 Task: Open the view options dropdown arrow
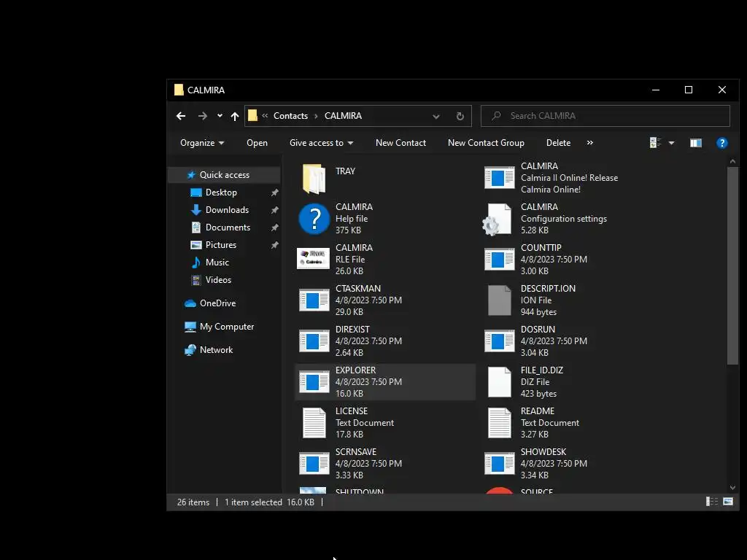coord(671,143)
